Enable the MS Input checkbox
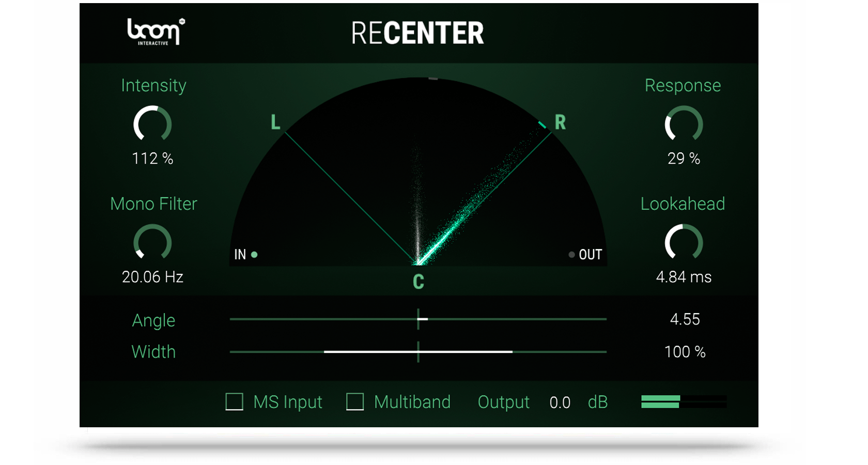 (x=234, y=401)
